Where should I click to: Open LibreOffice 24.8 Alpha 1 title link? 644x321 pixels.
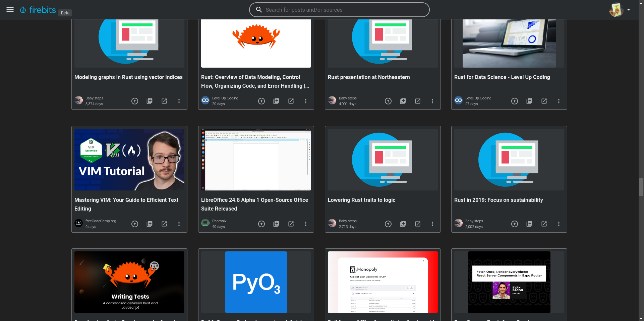(254, 204)
